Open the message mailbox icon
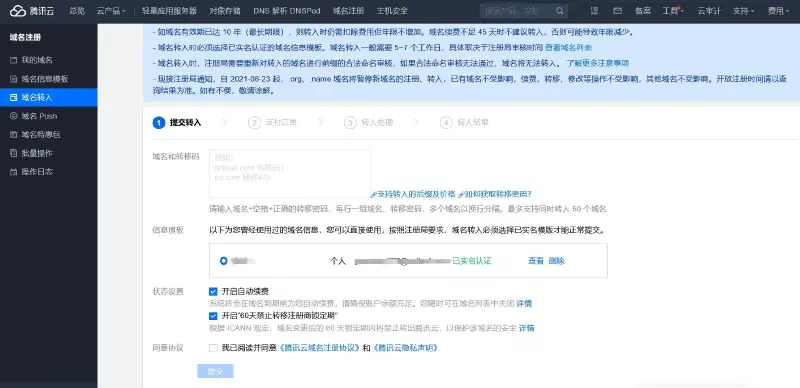 (617, 11)
